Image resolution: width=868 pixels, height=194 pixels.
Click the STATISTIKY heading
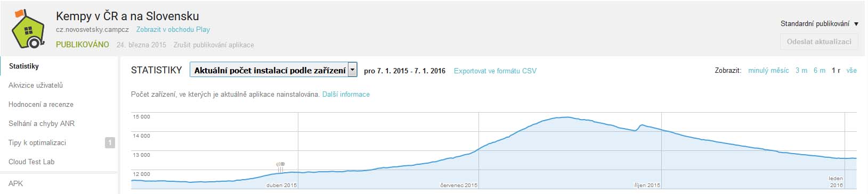coord(157,70)
